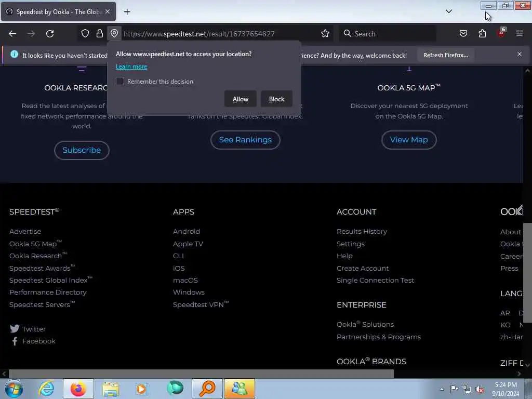Open Speedtest Global Index footer link
The height and width of the screenshot is (399, 532).
point(50,280)
